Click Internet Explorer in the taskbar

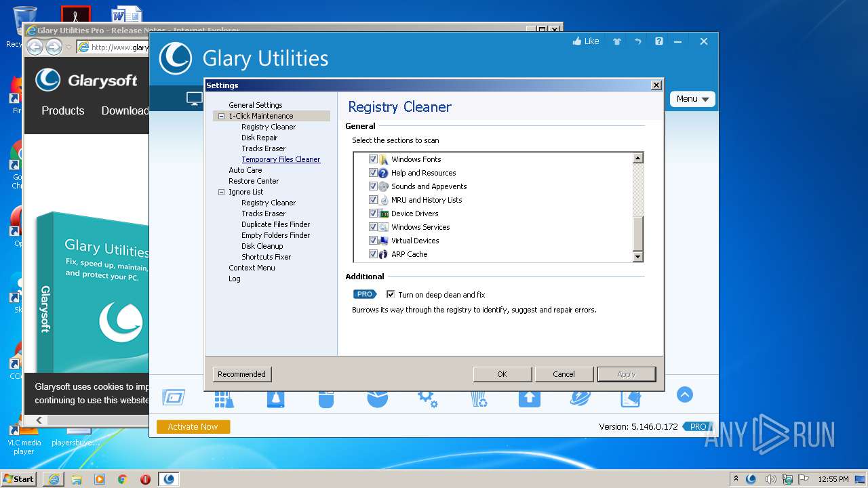coord(54,479)
